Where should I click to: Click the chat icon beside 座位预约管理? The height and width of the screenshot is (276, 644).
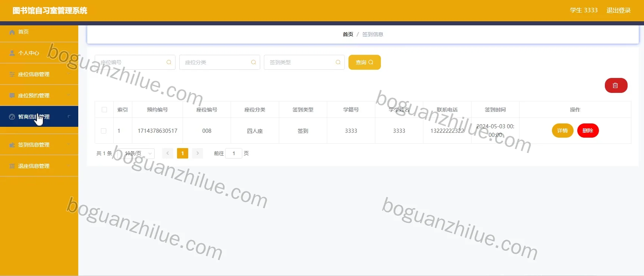(x=12, y=95)
